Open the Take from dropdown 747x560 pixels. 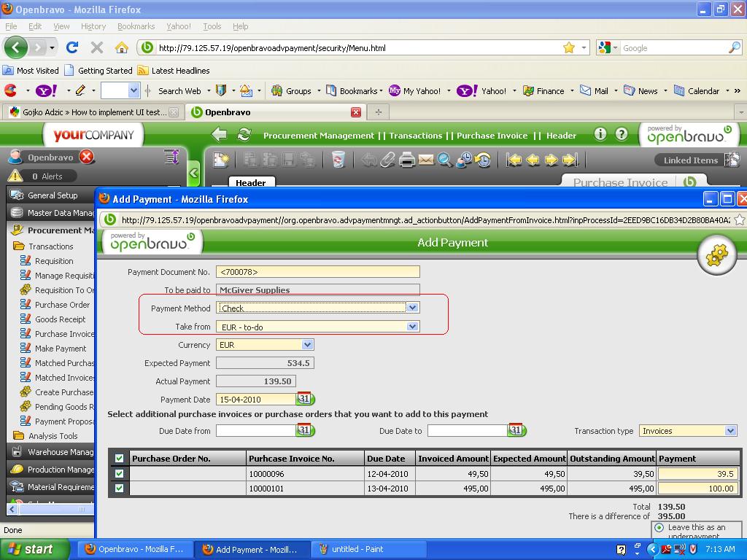[413, 326]
